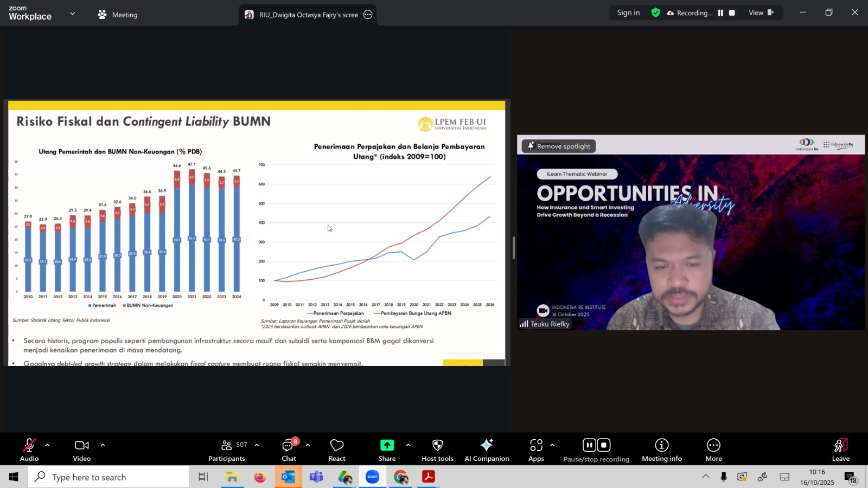Unmute the microphone with Audio button
The height and width of the screenshot is (488, 868).
[29, 450]
